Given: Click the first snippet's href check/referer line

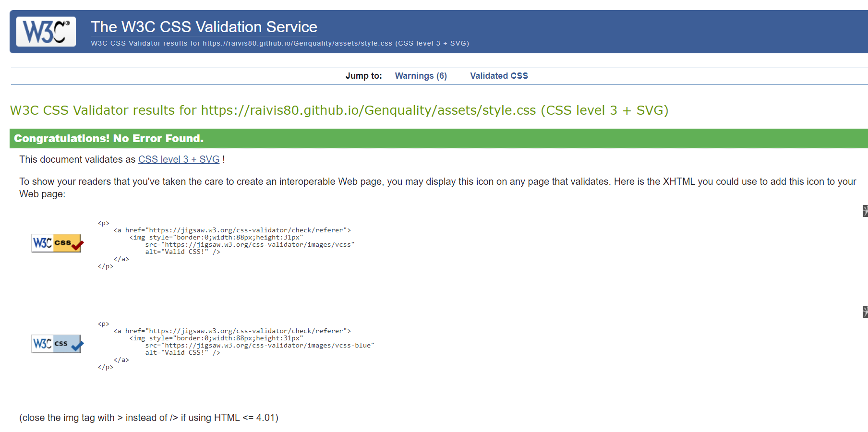Looking at the screenshot, I should click(x=232, y=230).
